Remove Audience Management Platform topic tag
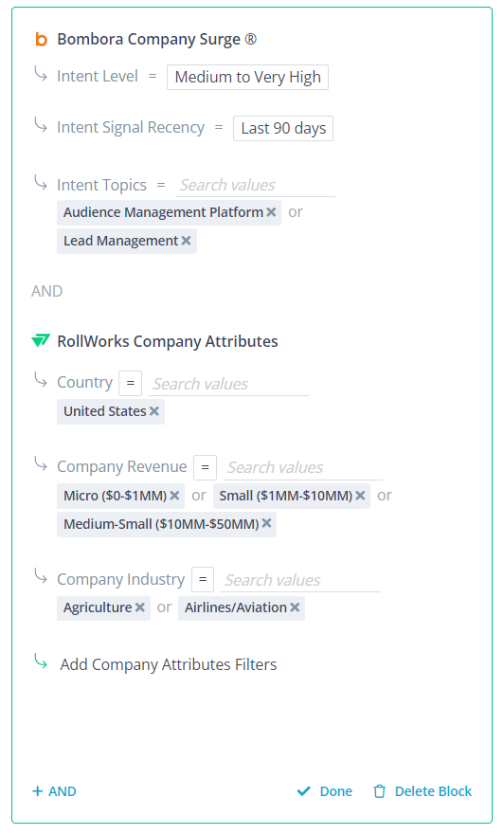This screenshot has width=504, height=834. 271,212
